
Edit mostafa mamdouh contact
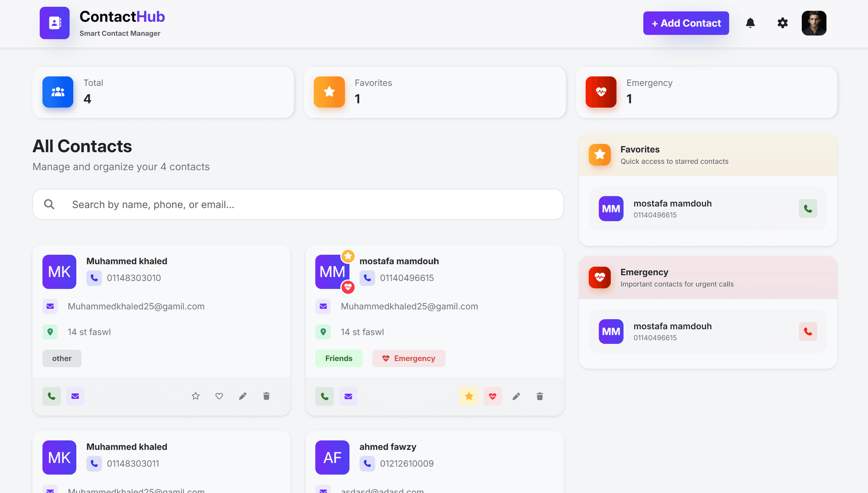(516, 396)
